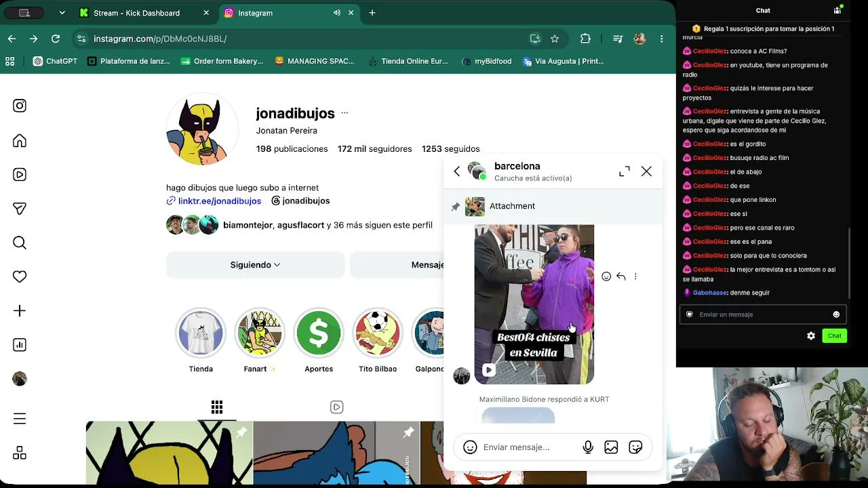868x488 pixels.
Task: Open Reels from the sidebar
Action: pos(20,175)
